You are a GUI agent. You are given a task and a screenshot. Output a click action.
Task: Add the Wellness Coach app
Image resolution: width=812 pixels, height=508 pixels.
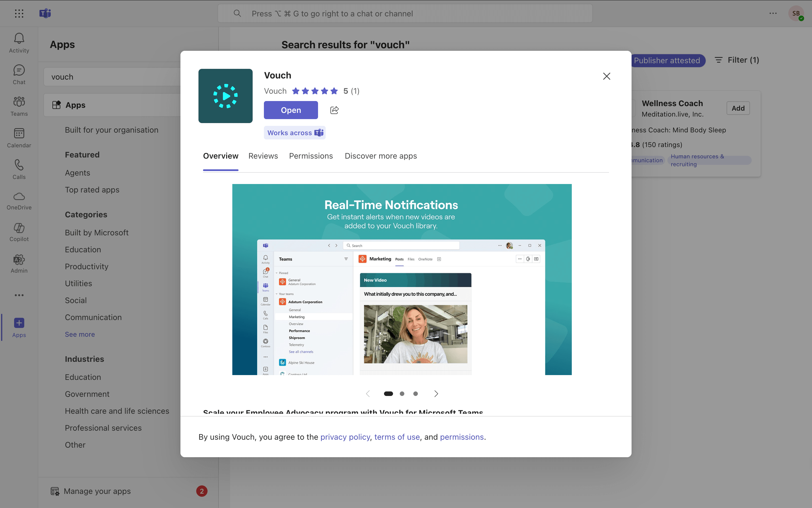[738, 108]
